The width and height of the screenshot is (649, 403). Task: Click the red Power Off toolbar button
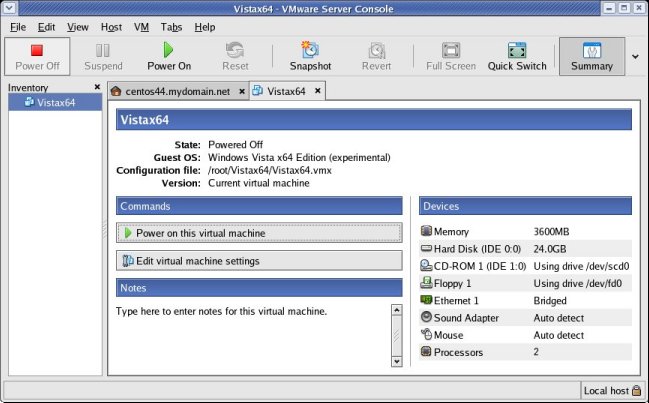pyautogui.click(x=37, y=56)
